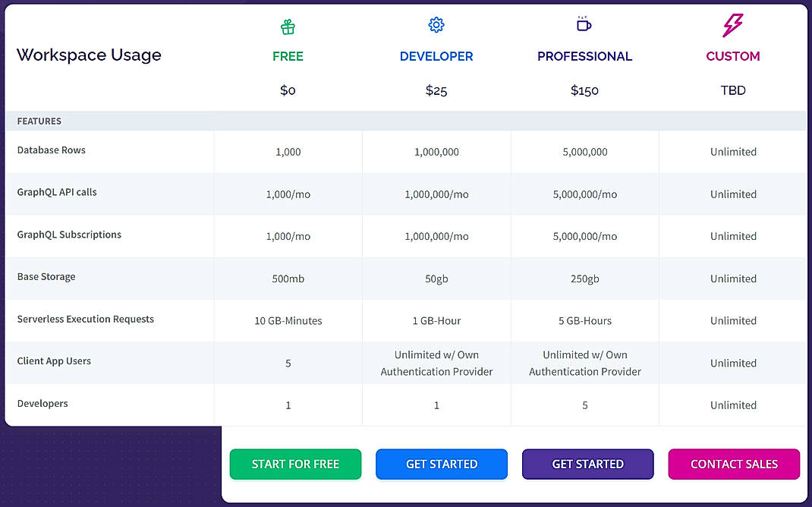Image resolution: width=812 pixels, height=507 pixels.
Task: Select the GraphQL Subscriptions row label
Action: tap(69, 235)
